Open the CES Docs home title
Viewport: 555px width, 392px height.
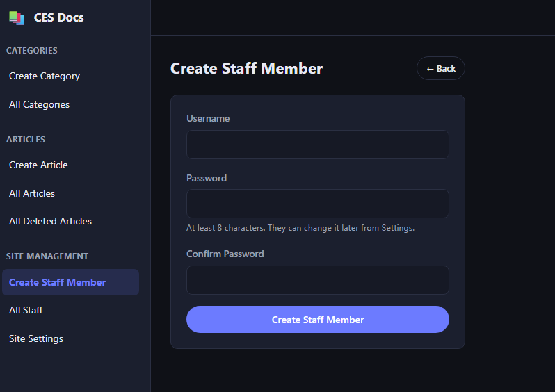pyautogui.click(x=58, y=17)
